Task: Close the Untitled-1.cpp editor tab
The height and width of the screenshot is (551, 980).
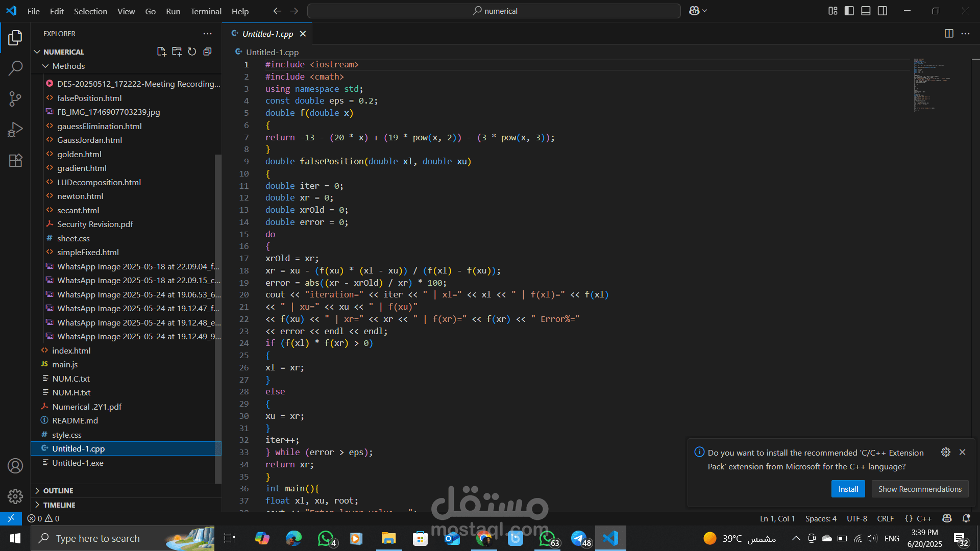Action: (303, 34)
